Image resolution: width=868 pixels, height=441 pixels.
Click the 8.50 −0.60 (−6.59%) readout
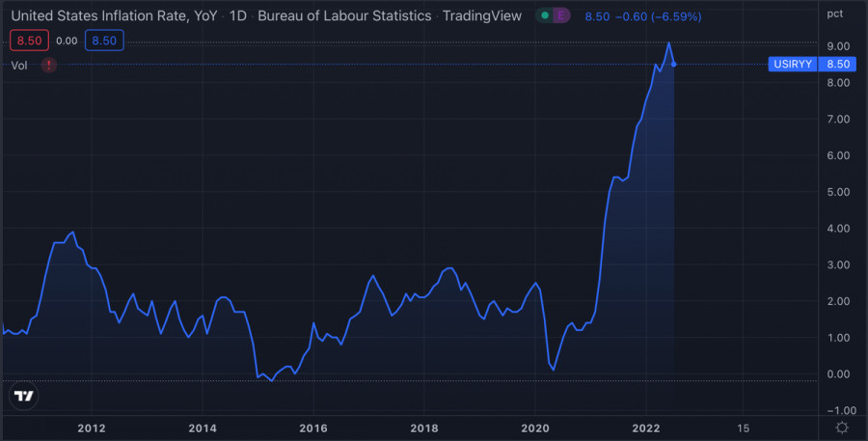click(x=643, y=16)
